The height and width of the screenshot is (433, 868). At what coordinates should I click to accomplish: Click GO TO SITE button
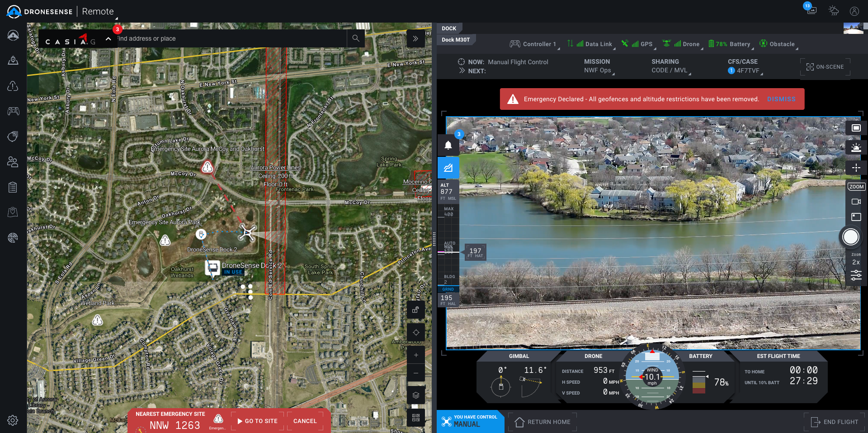pos(257,421)
